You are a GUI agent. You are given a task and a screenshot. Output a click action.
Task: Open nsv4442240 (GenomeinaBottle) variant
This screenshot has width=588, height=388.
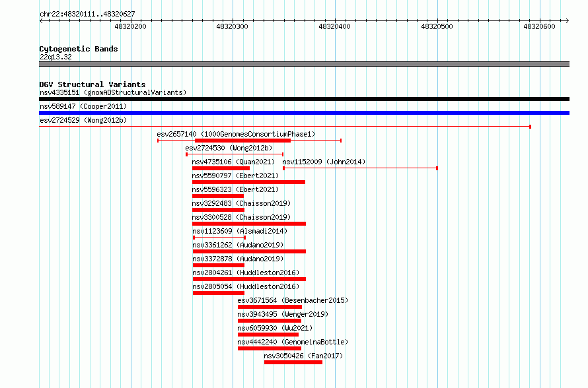(293, 342)
